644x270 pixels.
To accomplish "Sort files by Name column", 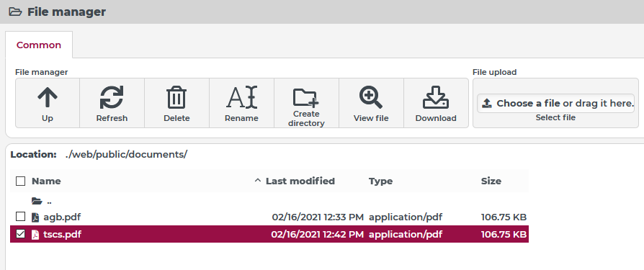I will (46, 181).
